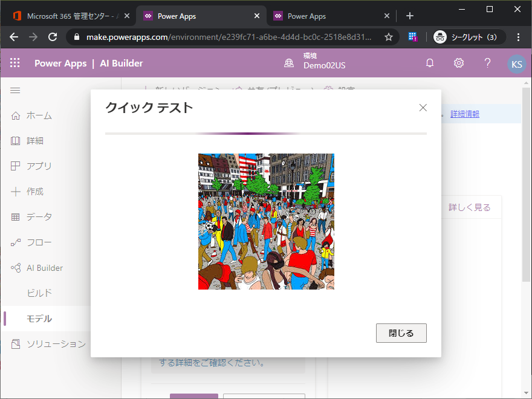Screen dimensions: 532x399
Task: Close the Quick Test dialog with X
Action: pyautogui.click(x=423, y=108)
